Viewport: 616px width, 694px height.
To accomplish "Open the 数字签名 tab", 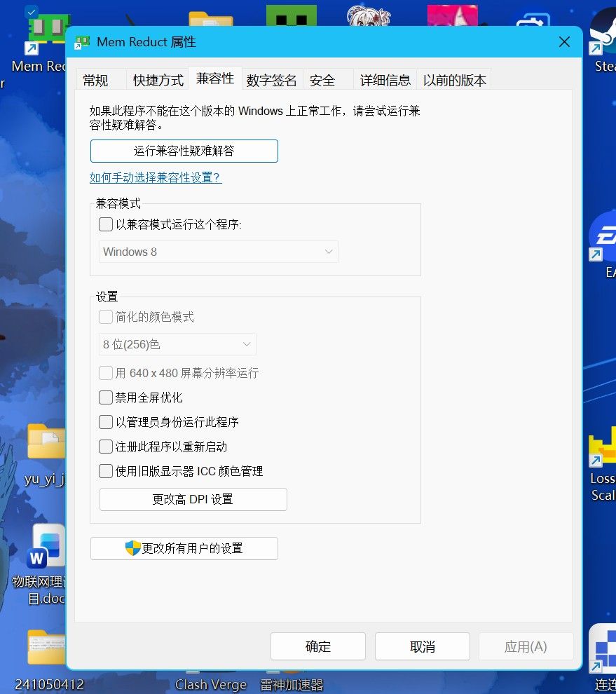I will coord(271,80).
